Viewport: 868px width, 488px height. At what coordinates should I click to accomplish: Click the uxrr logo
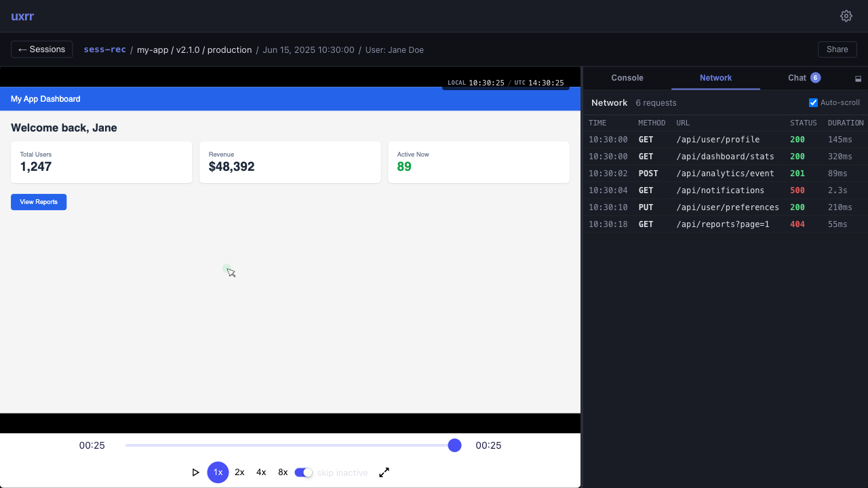(21, 16)
